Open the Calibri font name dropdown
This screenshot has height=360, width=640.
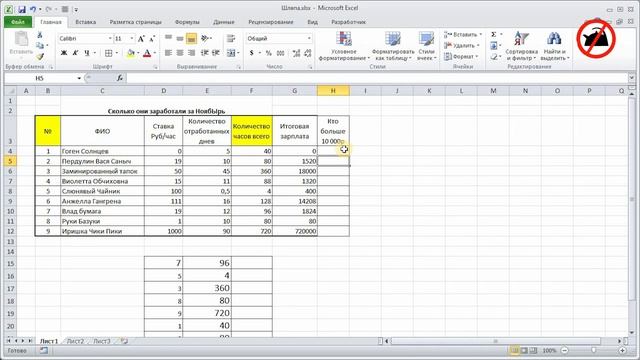110,38
